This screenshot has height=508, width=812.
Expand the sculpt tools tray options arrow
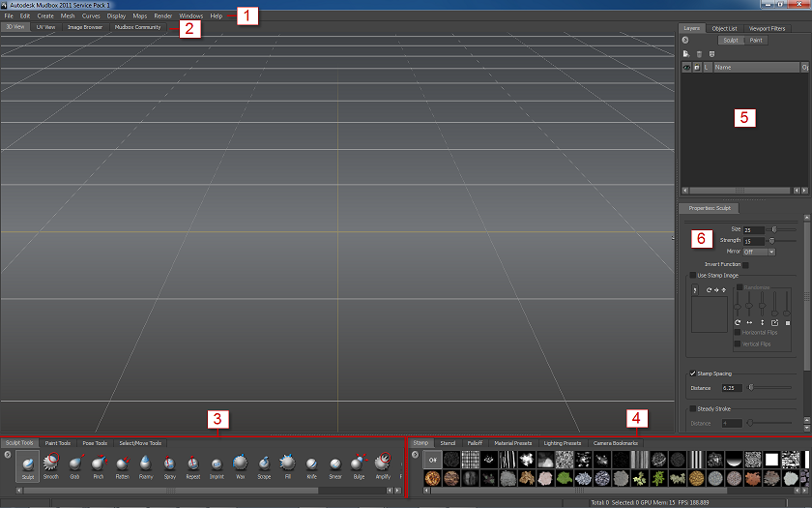(8, 455)
